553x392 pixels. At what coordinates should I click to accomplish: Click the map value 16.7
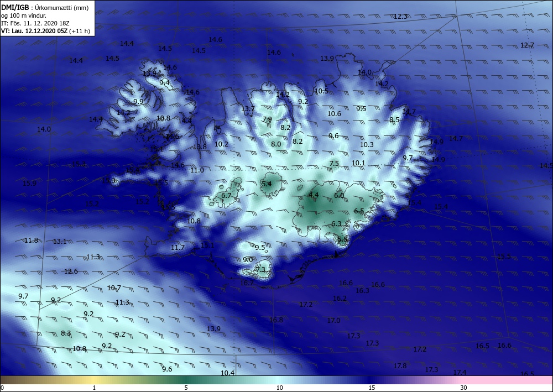click(247, 283)
